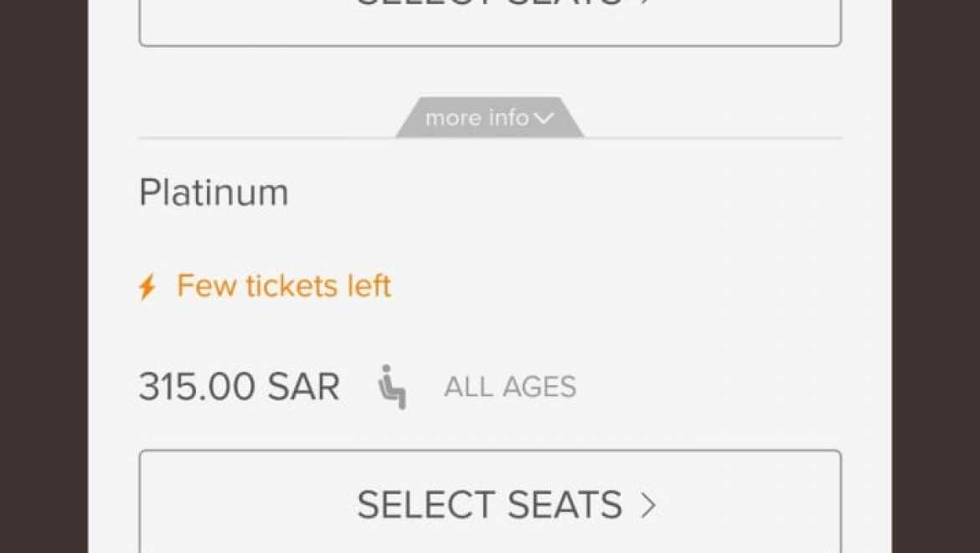
Task: Click the dark backdrop left of the card
Action: [44, 276]
